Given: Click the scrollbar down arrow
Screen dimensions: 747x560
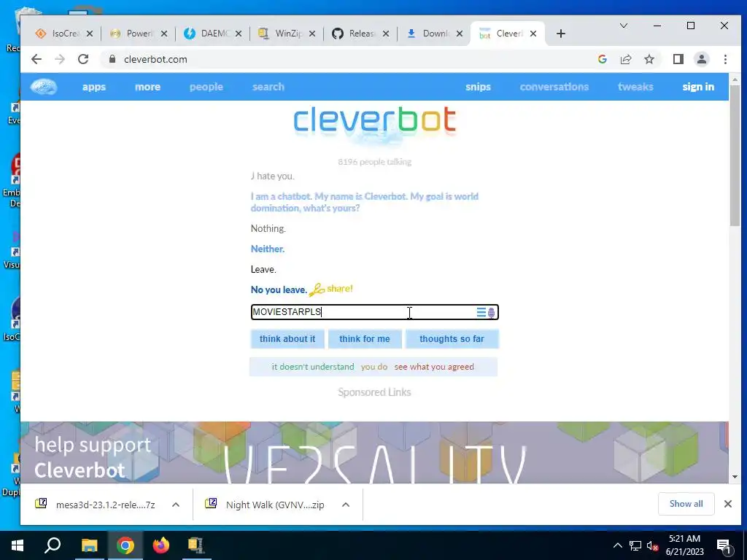Looking at the screenshot, I should [735, 477].
